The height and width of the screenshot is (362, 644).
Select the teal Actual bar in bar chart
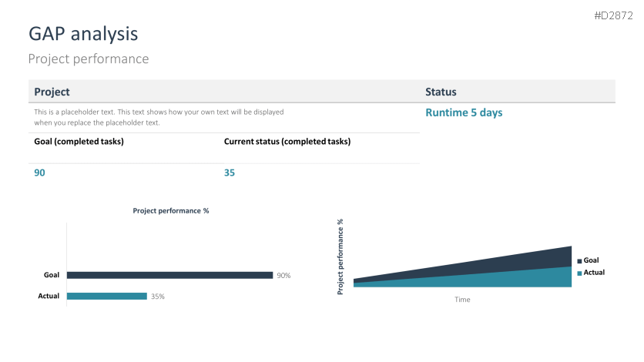106,296
